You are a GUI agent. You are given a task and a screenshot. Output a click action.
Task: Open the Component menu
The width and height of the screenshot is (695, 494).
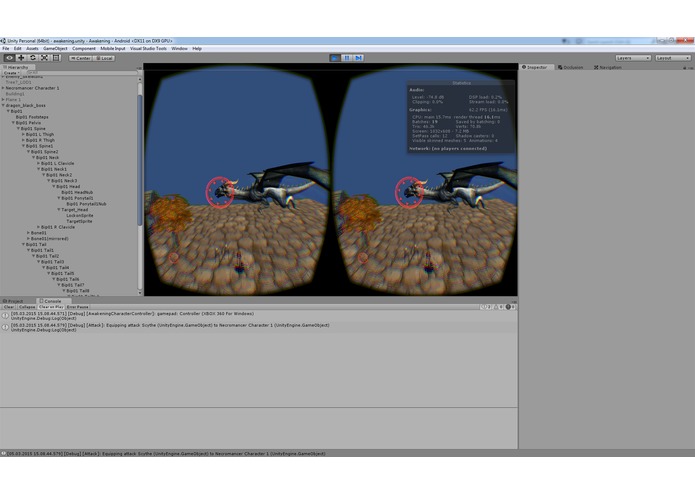[84, 48]
